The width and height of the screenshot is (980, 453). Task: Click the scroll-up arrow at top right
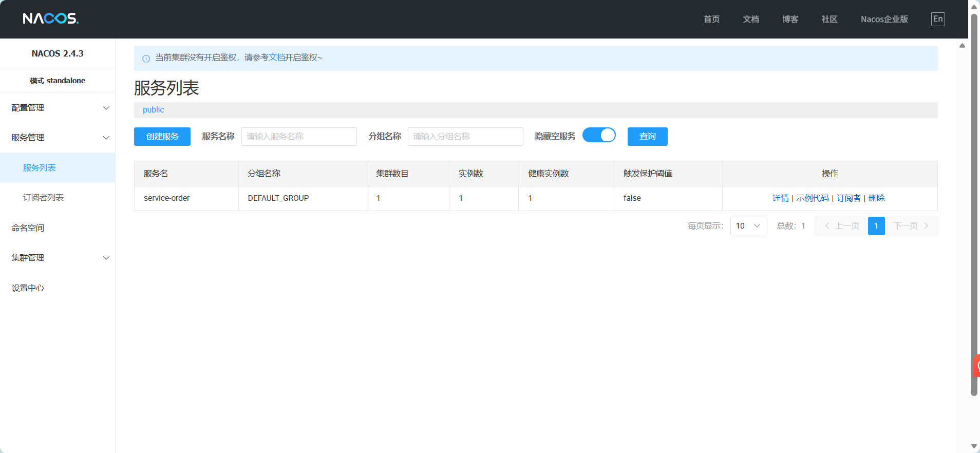[973, 6]
